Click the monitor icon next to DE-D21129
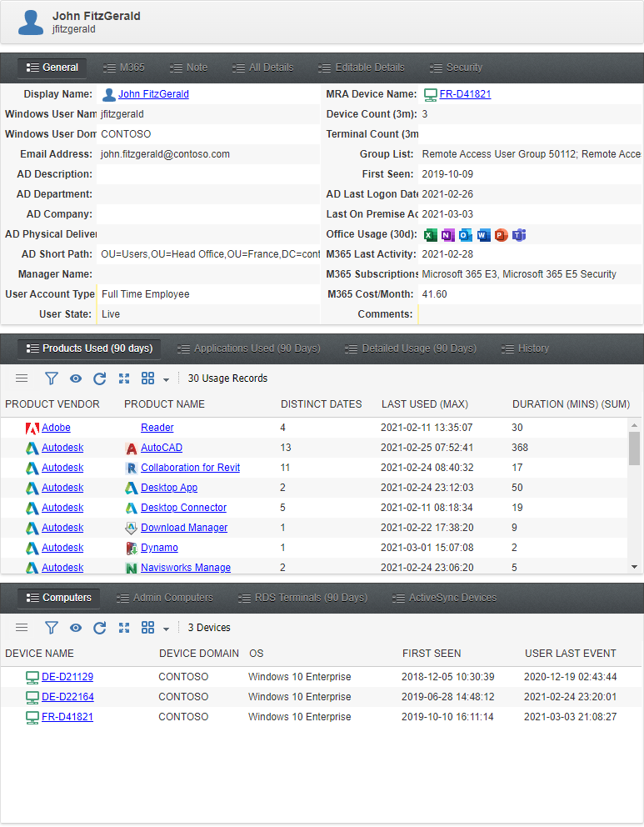This screenshot has height=827, width=644. [x=32, y=678]
